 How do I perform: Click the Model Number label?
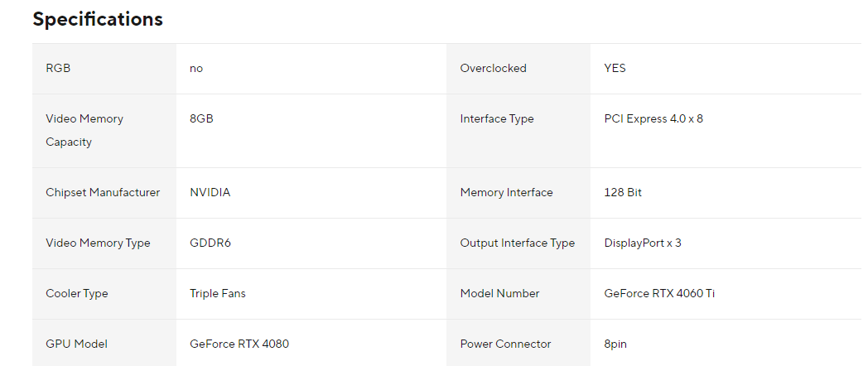point(499,294)
